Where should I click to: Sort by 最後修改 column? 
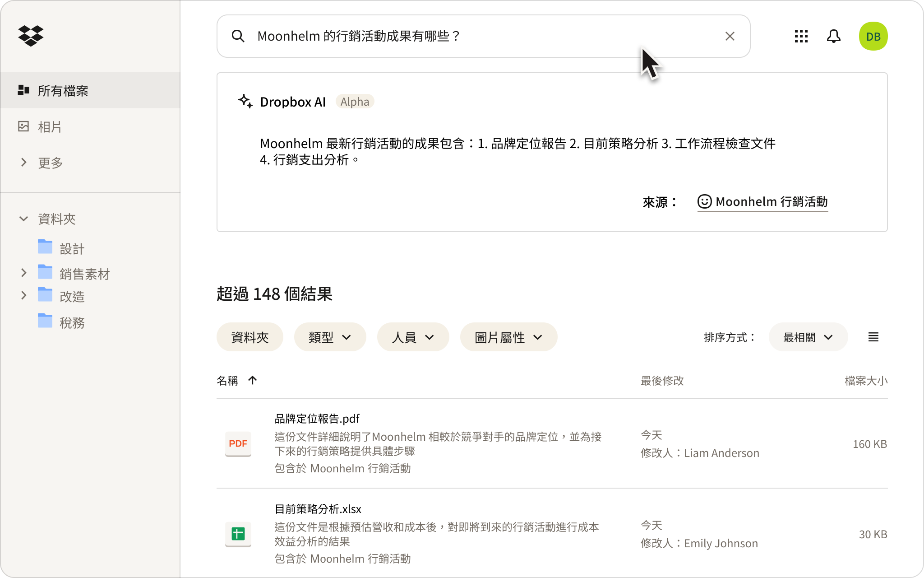coord(662,381)
